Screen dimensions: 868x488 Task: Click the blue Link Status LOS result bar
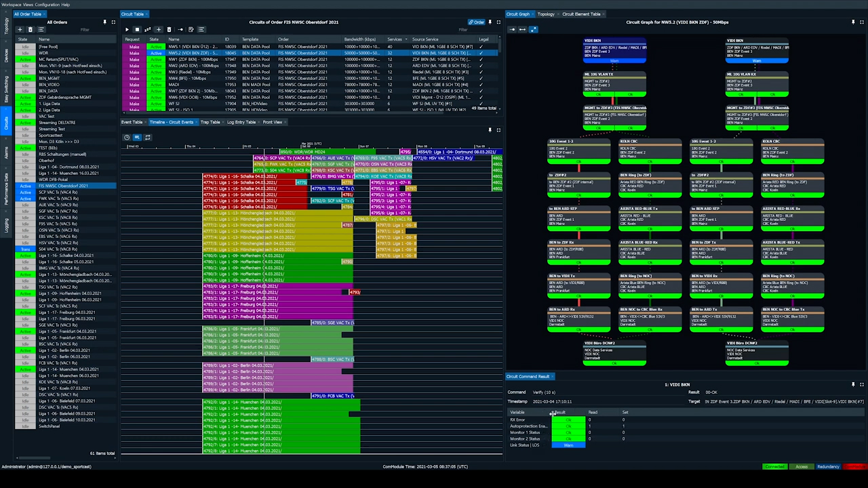click(x=568, y=445)
